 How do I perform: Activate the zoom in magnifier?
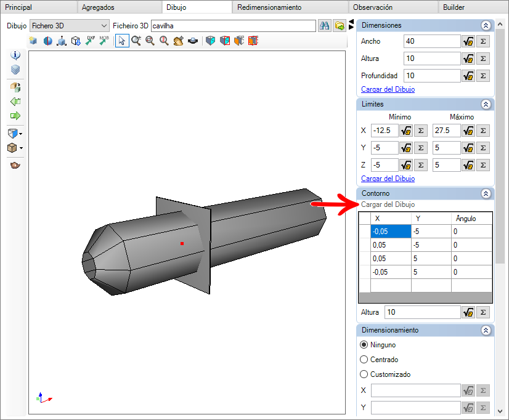click(x=136, y=41)
